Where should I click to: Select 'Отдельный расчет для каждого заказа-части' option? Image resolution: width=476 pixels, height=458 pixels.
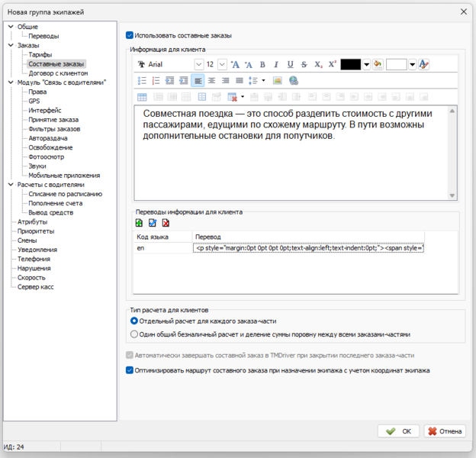(134, 321)
